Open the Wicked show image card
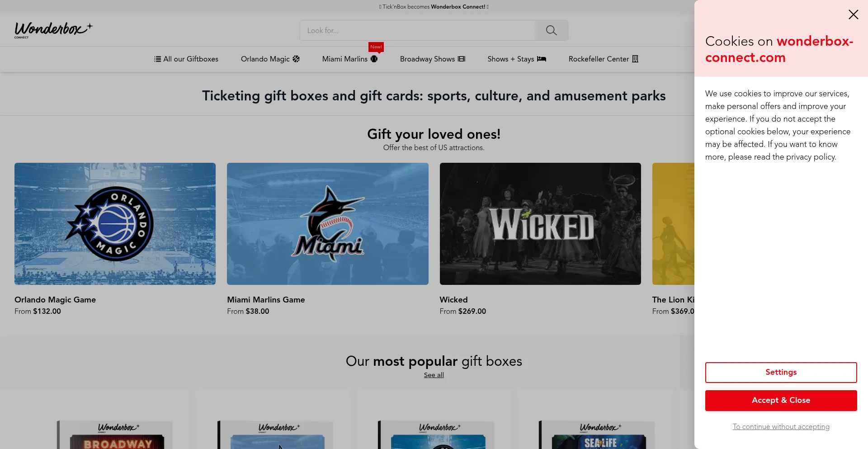868x449 pixels. point(540,224)
